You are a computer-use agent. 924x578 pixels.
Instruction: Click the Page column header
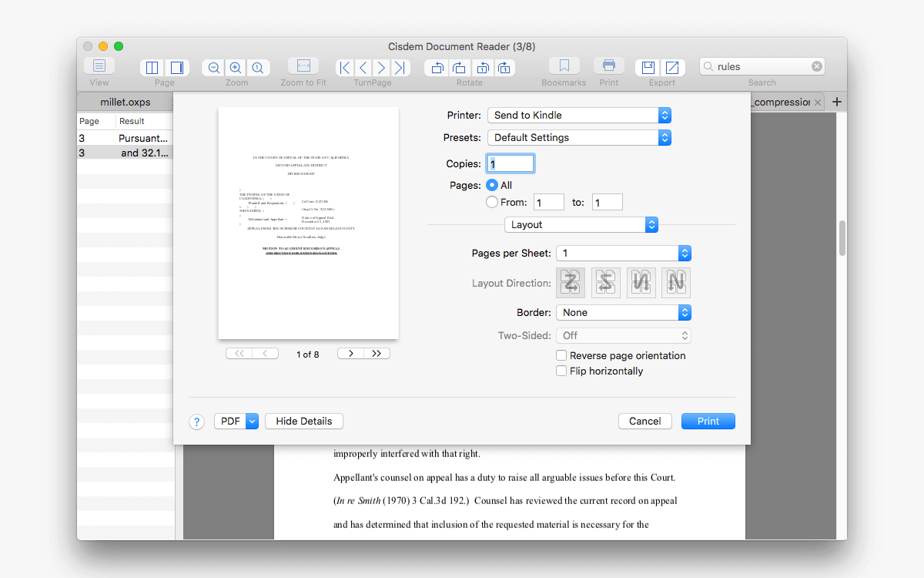96,121
